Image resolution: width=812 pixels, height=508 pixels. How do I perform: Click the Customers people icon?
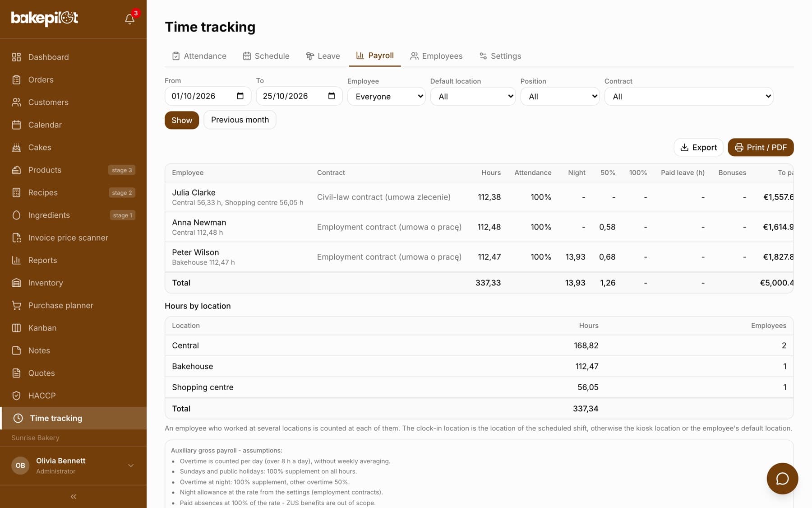point(16,102)
